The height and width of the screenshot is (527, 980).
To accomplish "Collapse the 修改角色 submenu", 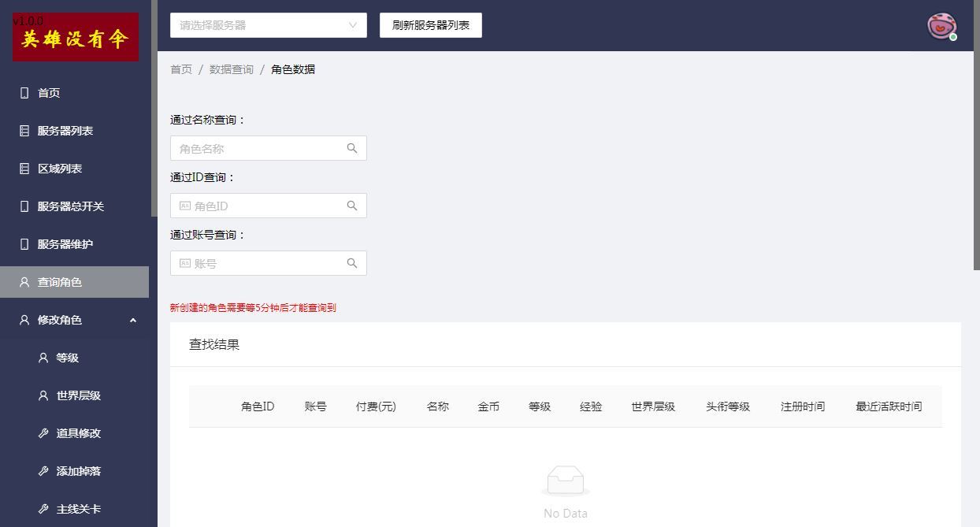I will coord(132,320).
